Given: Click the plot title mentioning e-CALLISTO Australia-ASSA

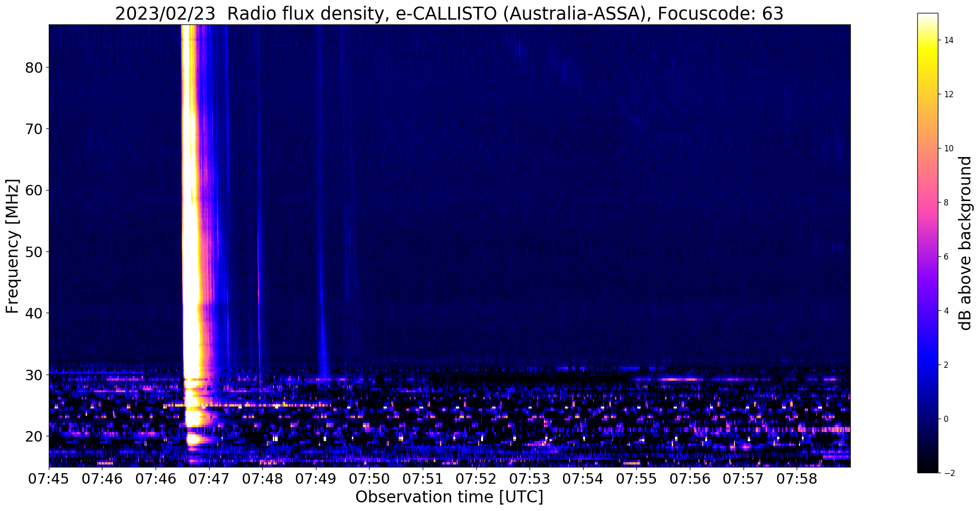Looking at the screenshot, I should (x=449, y=14).
